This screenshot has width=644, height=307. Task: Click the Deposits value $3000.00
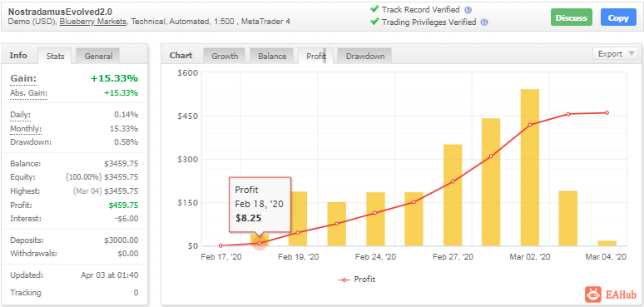pos(121,240)
